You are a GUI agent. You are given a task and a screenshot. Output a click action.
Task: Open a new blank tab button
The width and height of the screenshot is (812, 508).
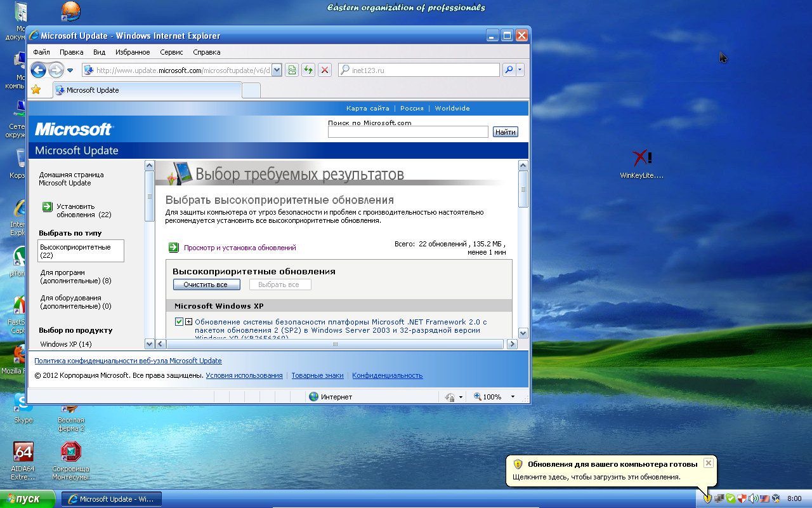pyautogui.click(x=251, y=91)
